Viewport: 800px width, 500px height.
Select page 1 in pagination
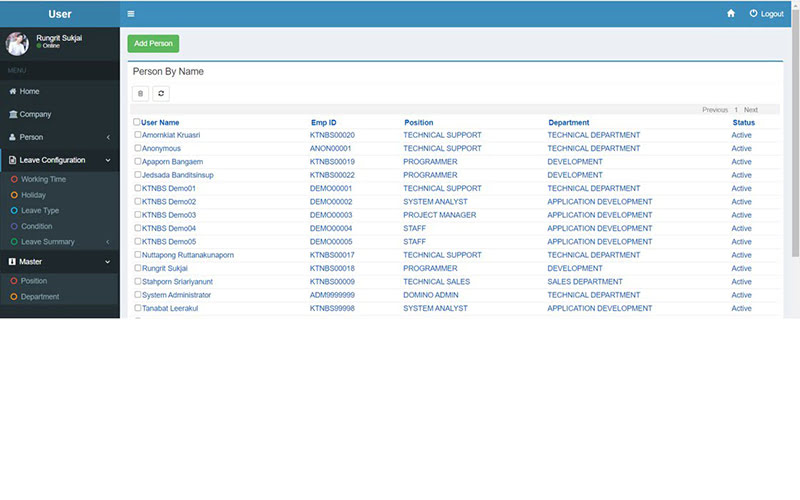[736, 110]
